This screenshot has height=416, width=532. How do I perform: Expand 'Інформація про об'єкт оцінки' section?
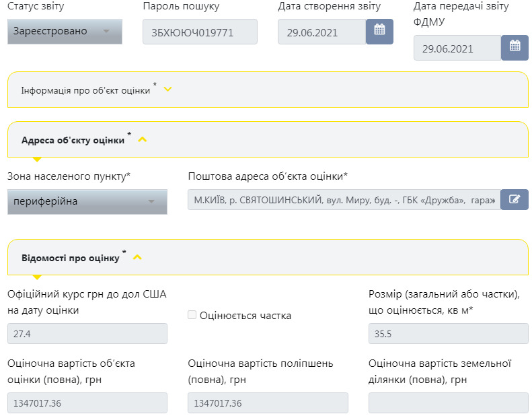[167, 90]
